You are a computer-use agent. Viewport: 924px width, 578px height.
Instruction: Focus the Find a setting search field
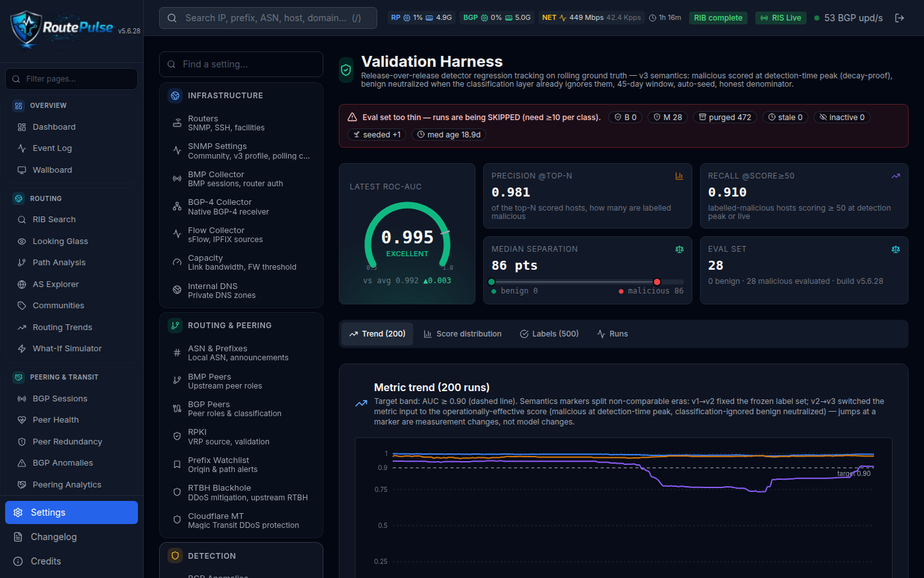[x=241, y=64]
